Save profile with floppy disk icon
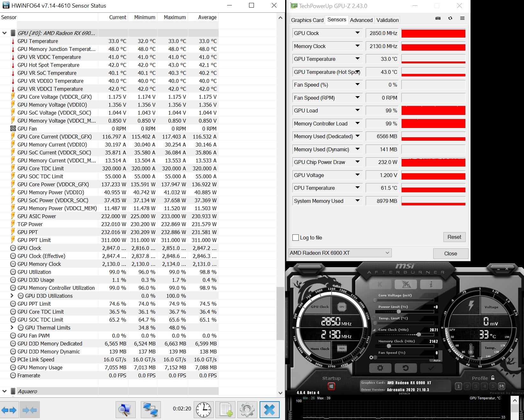This screenshot has width=524, height=420. click(x=501, y=387)
